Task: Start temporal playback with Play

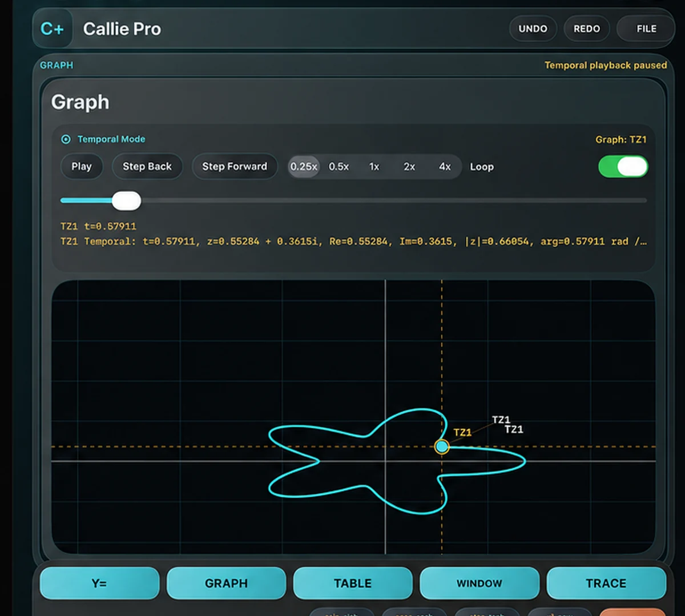Action: click(82, 167)
